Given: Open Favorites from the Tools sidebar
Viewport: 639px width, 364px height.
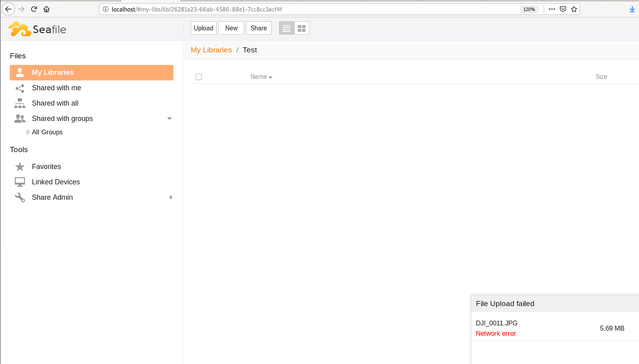Looking at the screenshot, I should coord(46,166).
